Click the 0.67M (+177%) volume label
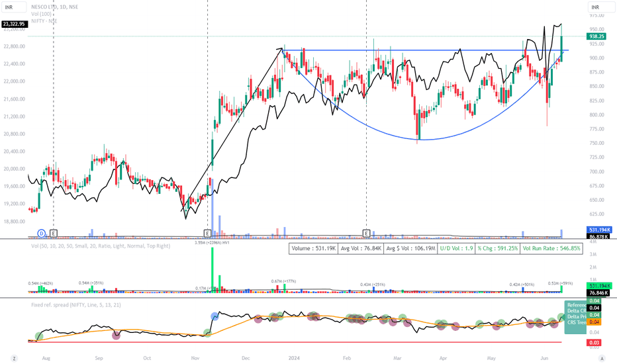 pyautogui.click(x=283, y=281)
